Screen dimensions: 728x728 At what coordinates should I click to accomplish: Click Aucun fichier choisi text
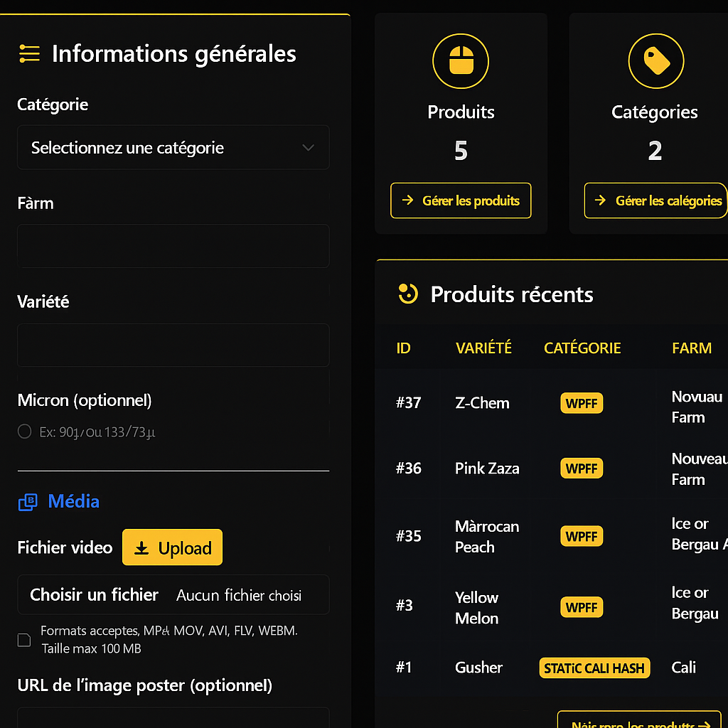point(239,595)
